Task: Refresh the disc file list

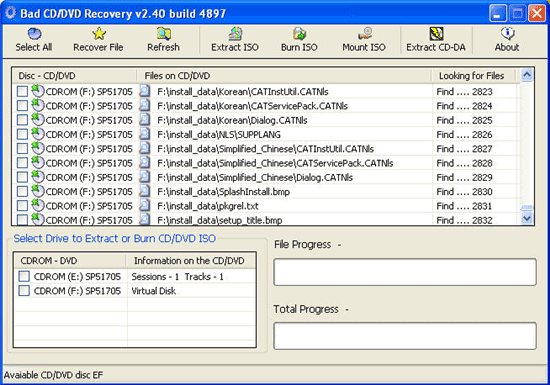Action: (163, 40)
